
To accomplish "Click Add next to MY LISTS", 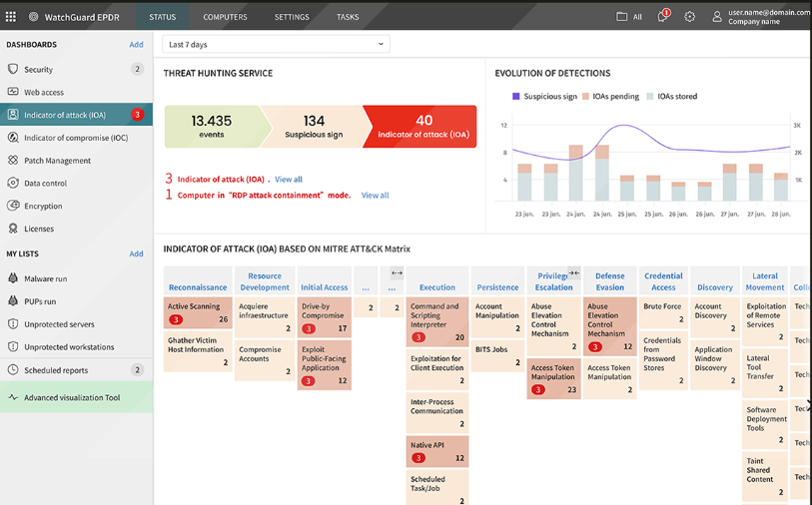I will pos(136,253).
